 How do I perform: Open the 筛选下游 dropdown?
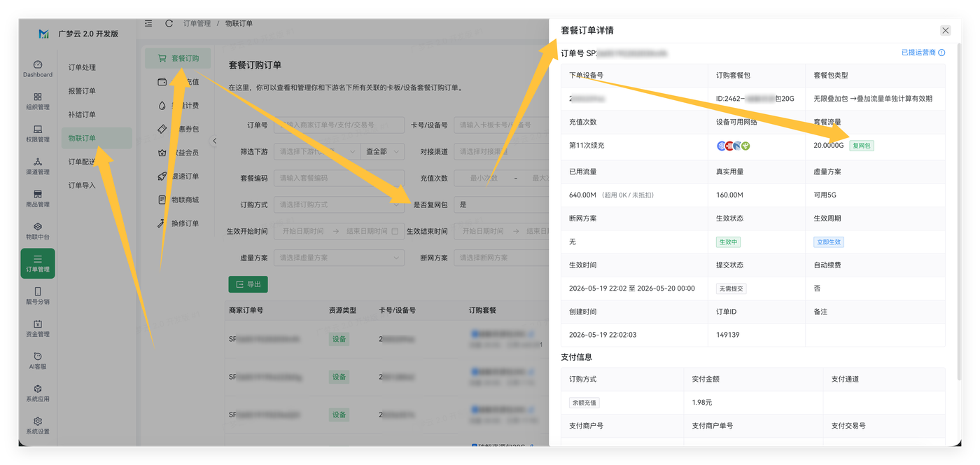pos(317,151)
